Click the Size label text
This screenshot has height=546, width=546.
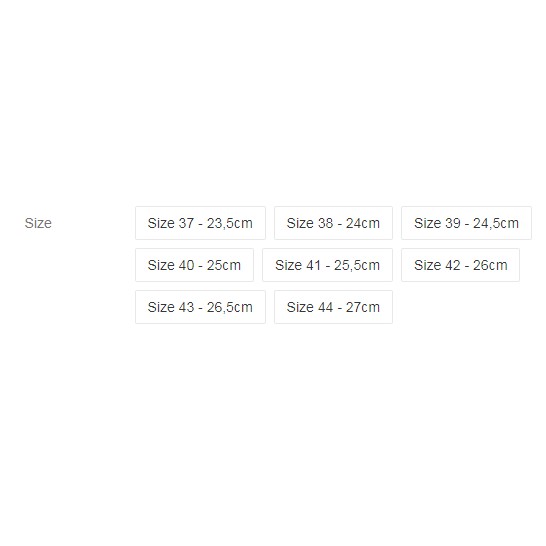point(38,223)
